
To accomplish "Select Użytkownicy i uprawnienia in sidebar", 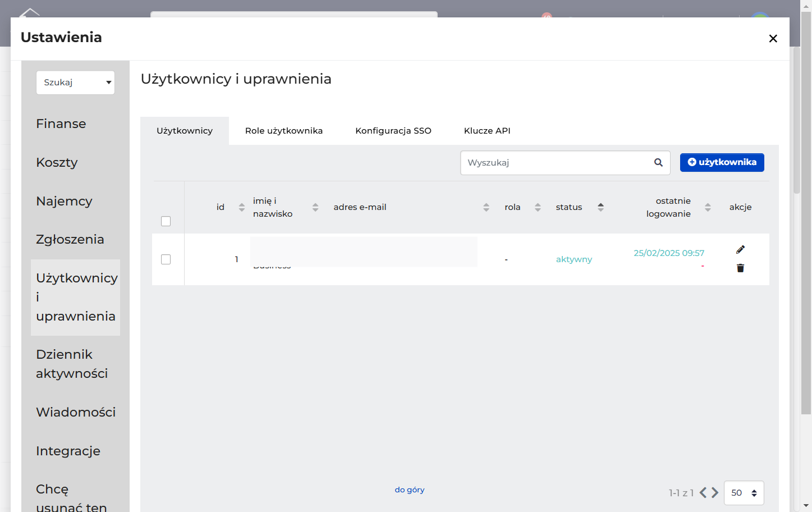I will pyautogui.click(x=75, y=298).
